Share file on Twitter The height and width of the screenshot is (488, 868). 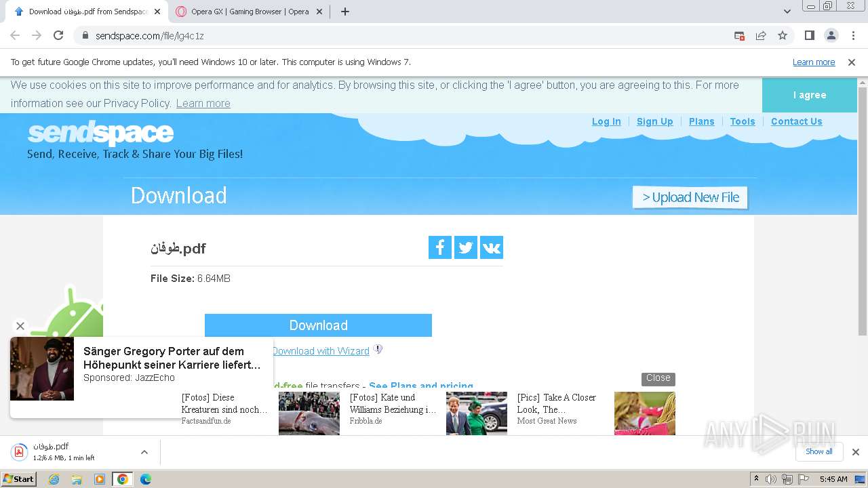point(466,247)
